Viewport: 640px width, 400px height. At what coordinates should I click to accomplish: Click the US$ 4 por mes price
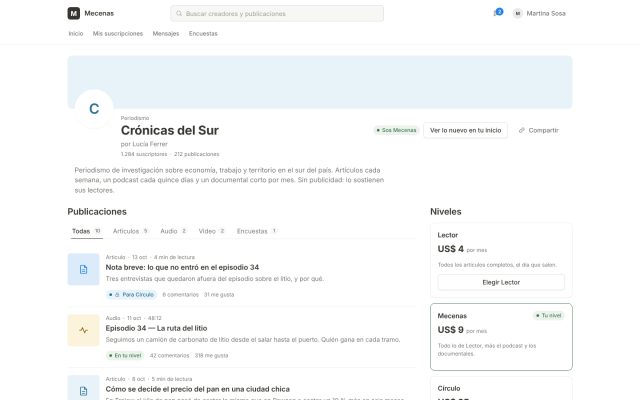point(462,249)
